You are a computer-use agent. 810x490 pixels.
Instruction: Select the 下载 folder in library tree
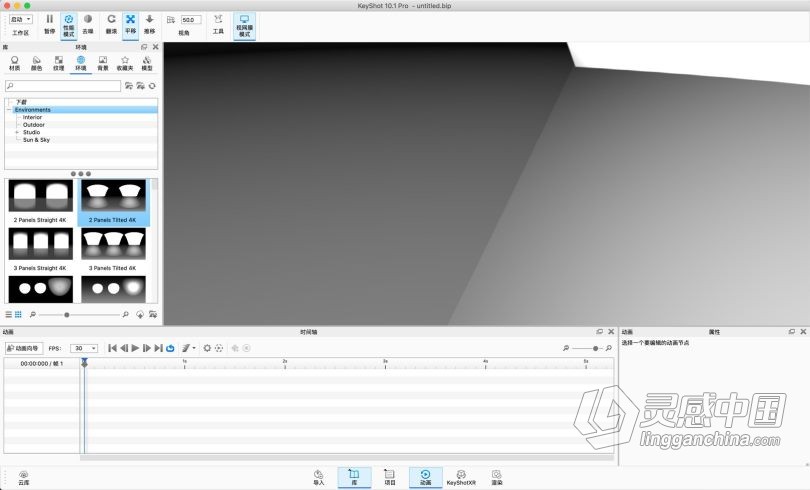tap(21, 102)
